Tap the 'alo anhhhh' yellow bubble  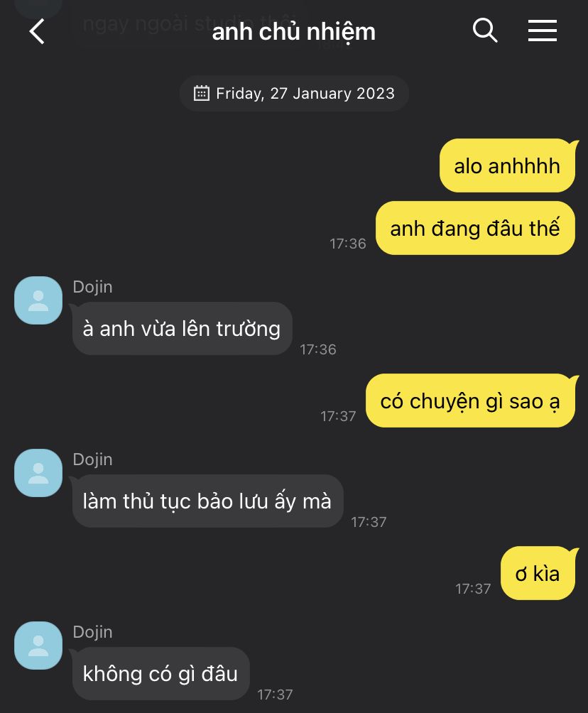[x=507, y=165]
